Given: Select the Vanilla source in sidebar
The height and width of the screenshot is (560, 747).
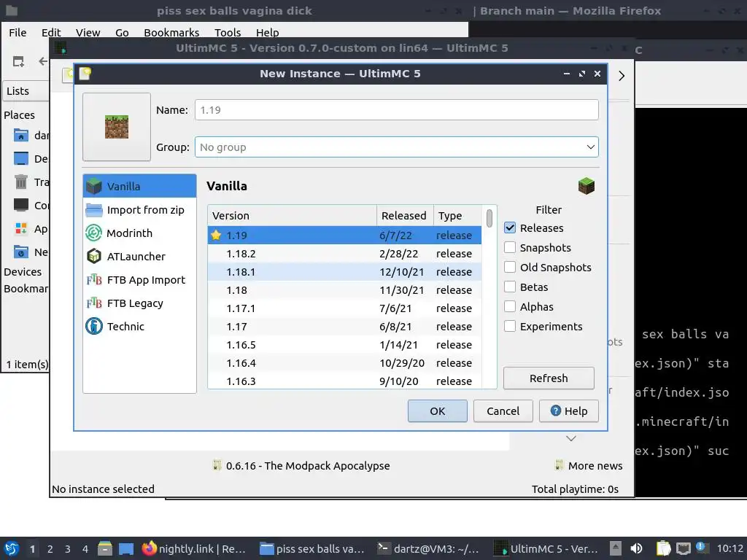Looking at the screenshot, I should point(139,186).
